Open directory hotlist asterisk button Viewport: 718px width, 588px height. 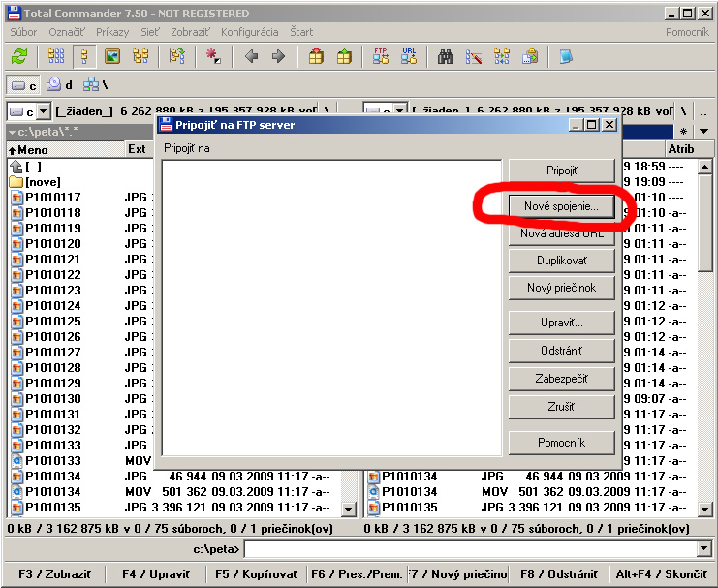tap(683, 132)
